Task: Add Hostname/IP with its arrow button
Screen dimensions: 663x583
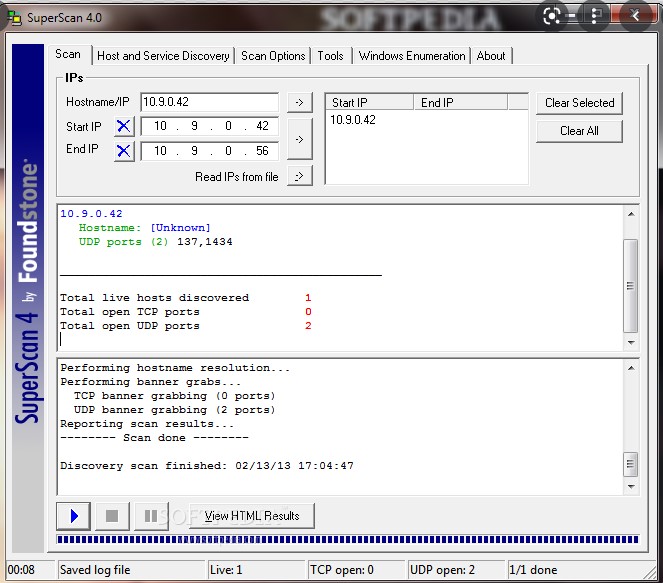Action: tap(299, 102)
